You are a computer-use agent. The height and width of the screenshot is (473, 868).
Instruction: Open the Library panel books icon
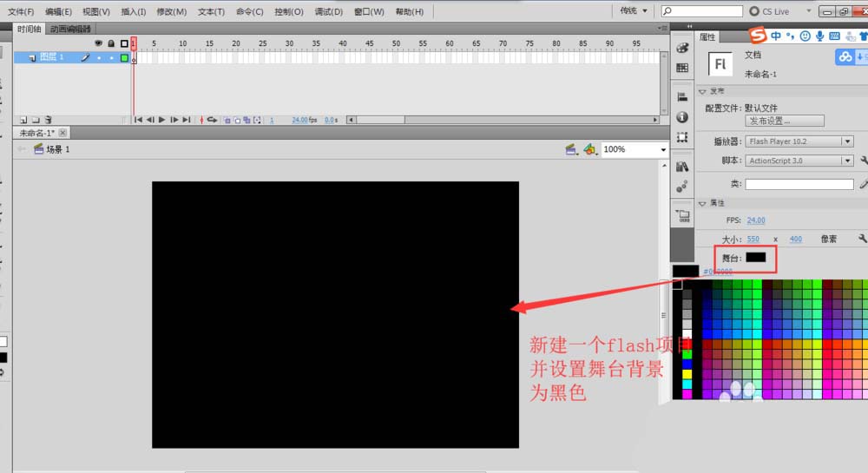[x=682, y=167]
